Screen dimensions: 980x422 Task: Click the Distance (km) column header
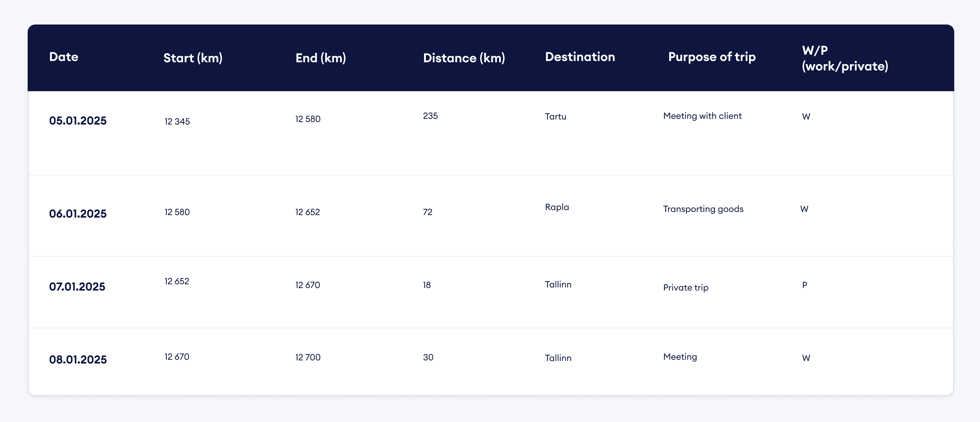click(464, 58)
